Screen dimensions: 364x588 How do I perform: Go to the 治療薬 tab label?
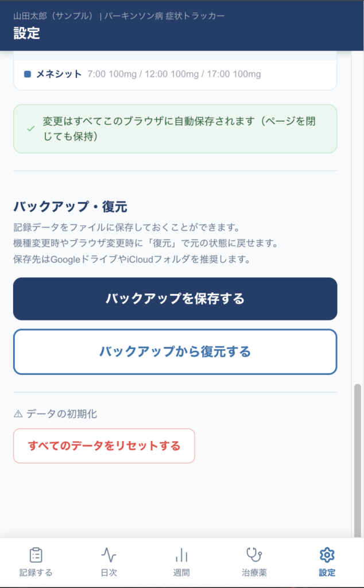coord(254,572)
